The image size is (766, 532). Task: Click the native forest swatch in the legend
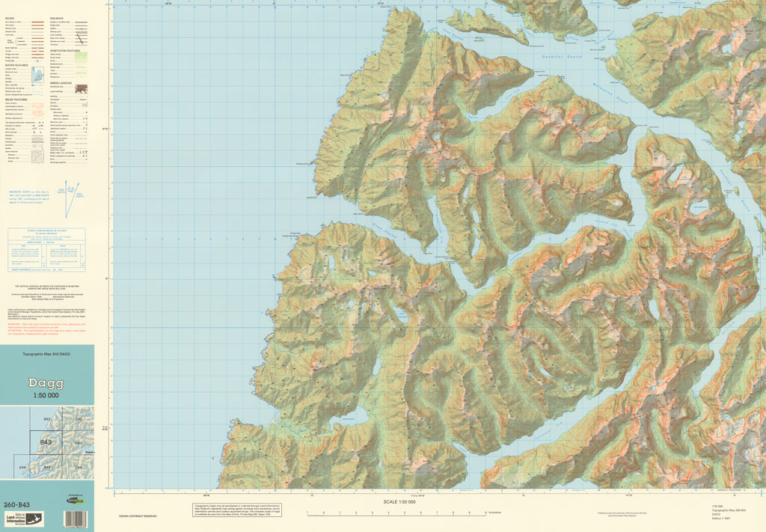81,55
